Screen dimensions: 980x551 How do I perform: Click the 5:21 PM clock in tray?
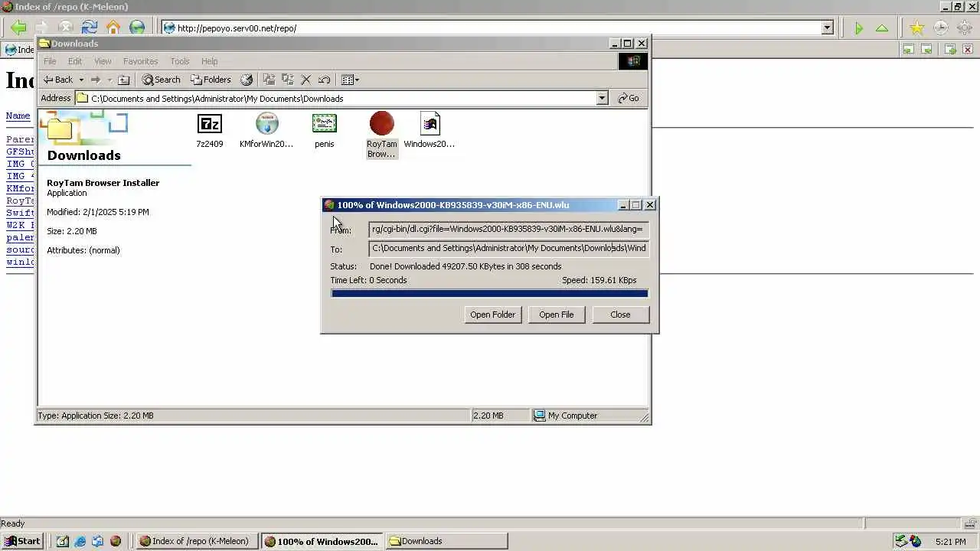coord(950,542)
